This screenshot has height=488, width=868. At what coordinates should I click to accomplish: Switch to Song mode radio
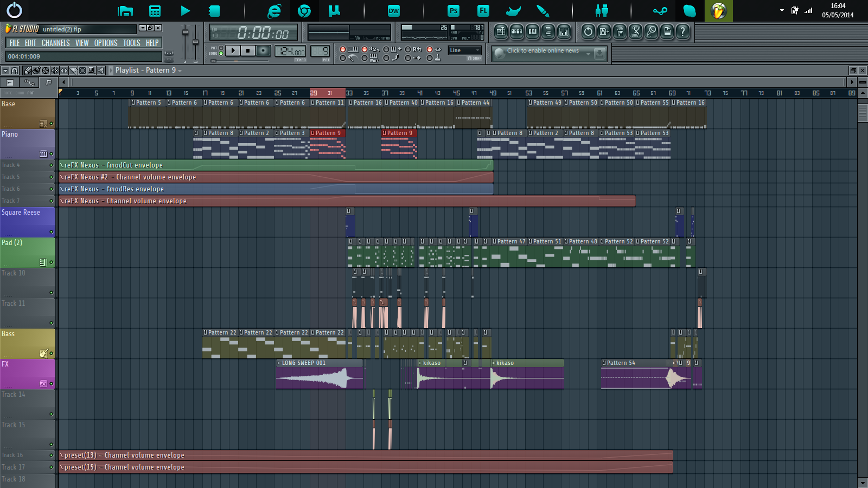coord(221,54)
